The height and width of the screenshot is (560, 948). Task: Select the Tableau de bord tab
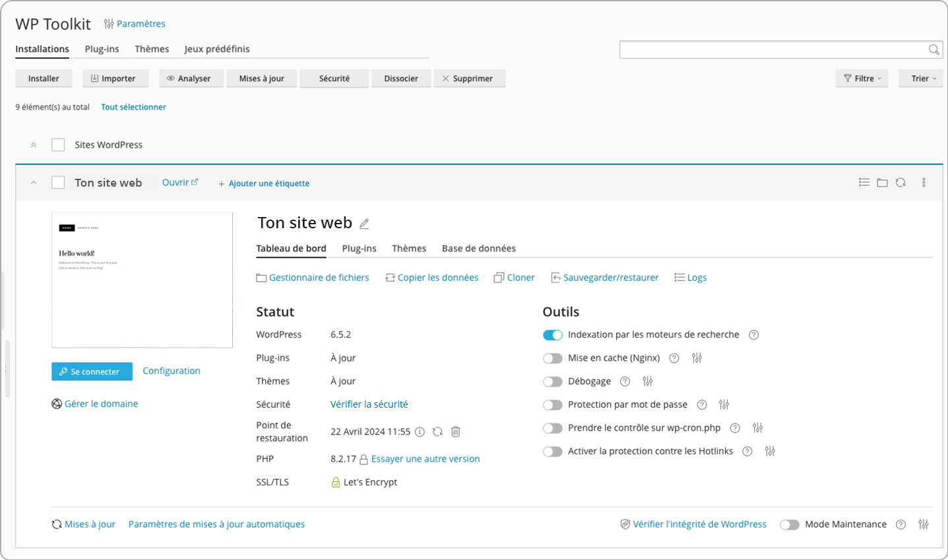291,249
